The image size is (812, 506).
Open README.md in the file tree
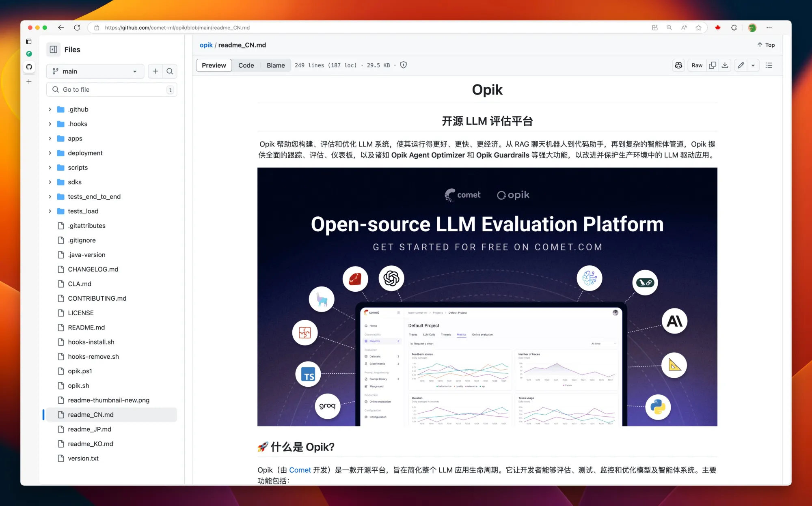(x=86, y=327)
